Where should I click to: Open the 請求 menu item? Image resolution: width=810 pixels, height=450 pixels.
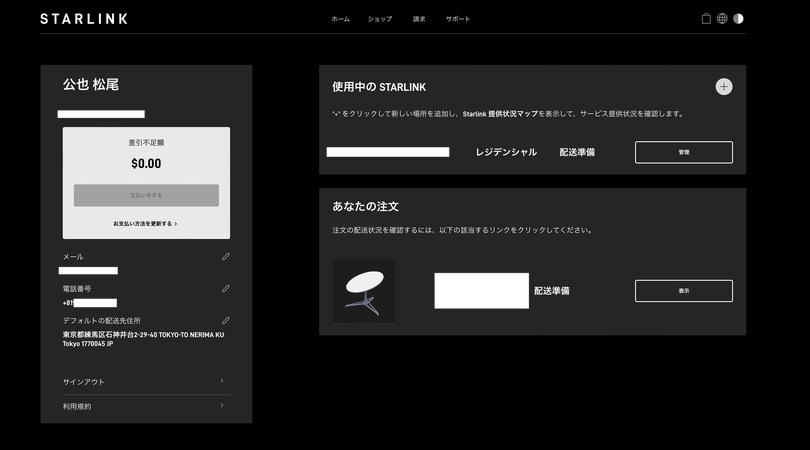[419, 19]
